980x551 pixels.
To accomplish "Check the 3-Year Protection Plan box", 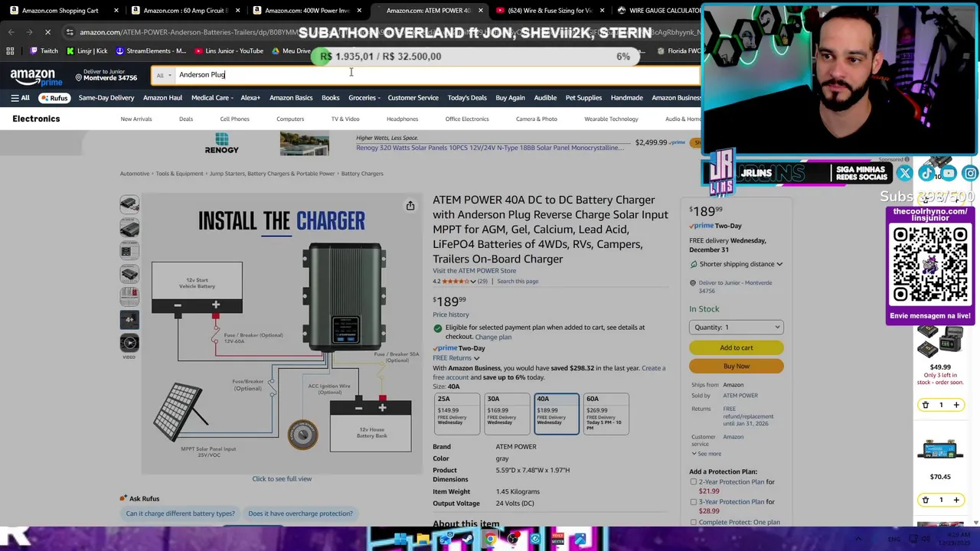I will tap(694, 502).
